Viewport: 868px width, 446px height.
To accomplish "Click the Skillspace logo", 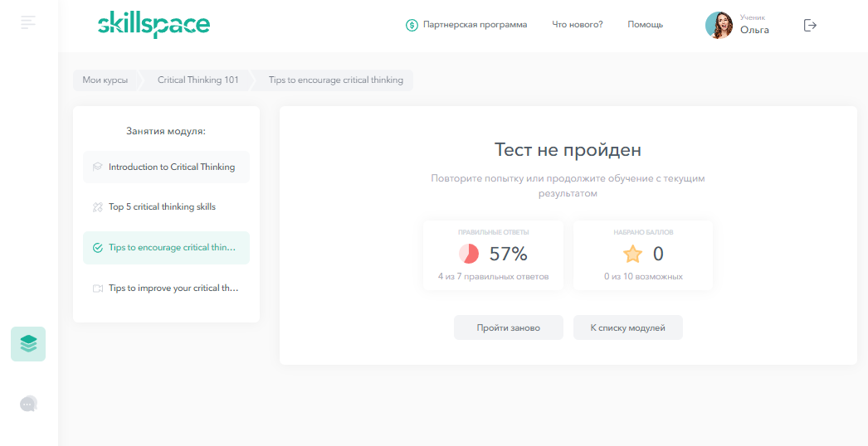I will (154, 25).
